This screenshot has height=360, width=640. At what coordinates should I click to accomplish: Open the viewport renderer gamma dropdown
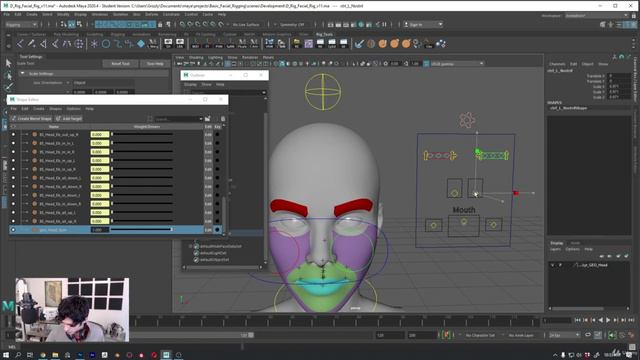click(x=457, y=64)
